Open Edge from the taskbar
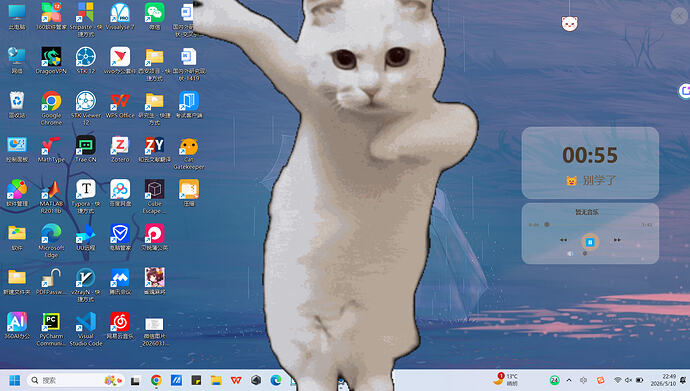This screenshot has width=690, height=391. [276, 380]
